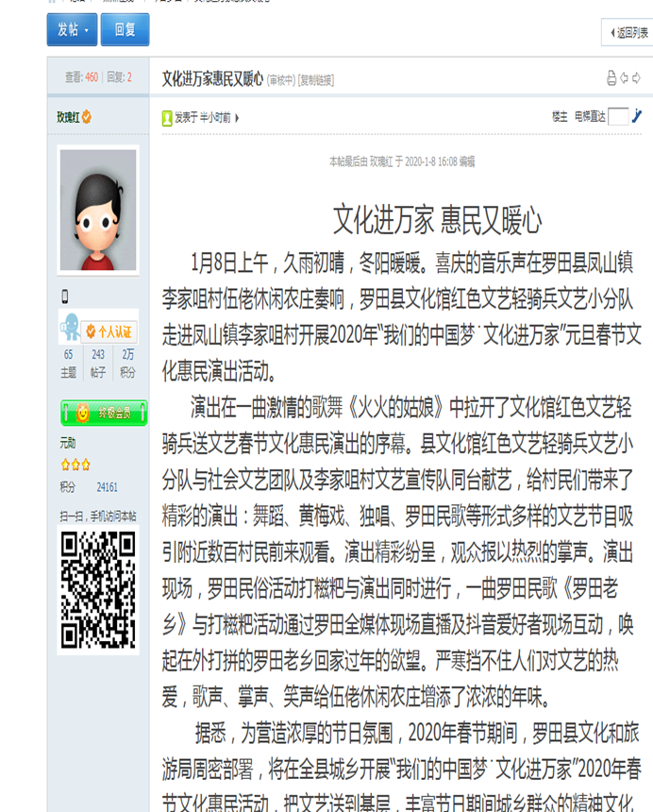
Task: Click 玫瑰红 in the last-edited note
Action: (382, 161)
